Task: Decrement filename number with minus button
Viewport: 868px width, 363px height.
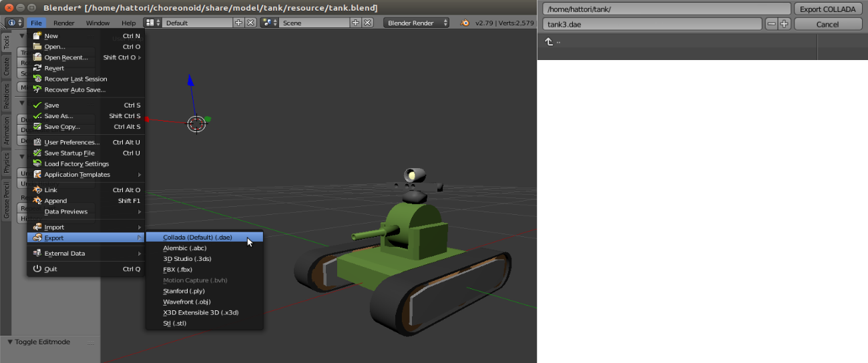Action: (x=772, y=24)
